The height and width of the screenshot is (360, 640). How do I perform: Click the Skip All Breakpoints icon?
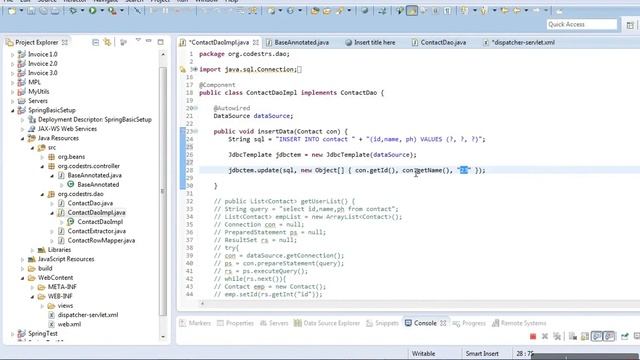click(138, 11)
